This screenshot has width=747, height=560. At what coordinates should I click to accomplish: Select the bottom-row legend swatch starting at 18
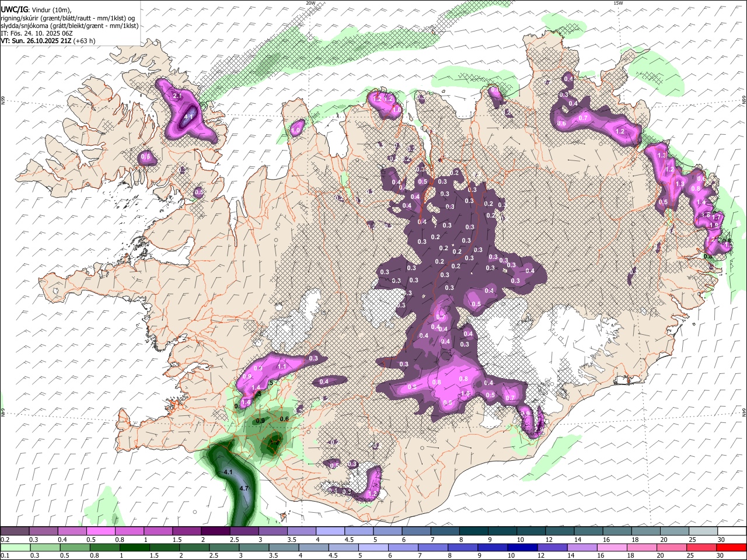click(642, 547)
